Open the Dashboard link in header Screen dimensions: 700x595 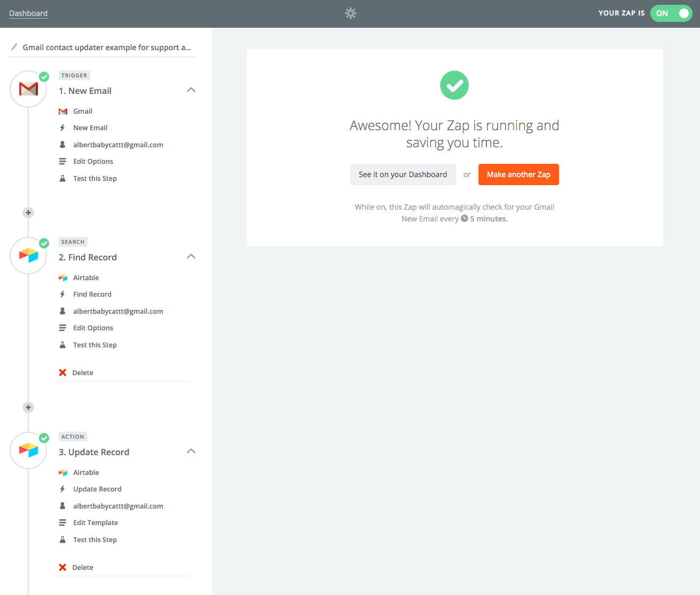28,13
